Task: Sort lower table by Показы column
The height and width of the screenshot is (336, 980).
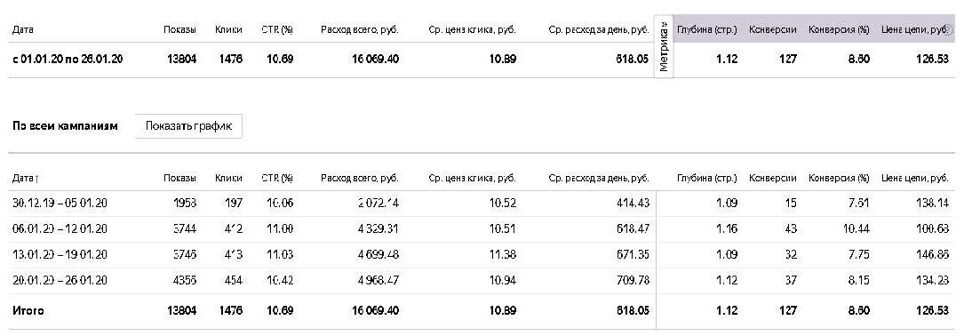Action: (x=180, y=179)
